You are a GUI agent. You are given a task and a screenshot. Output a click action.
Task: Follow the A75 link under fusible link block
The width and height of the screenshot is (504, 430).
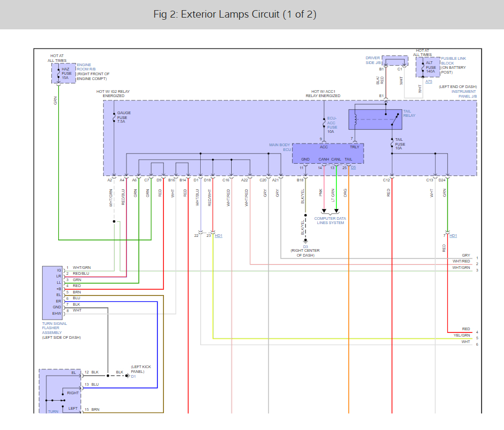click(429, 82)
